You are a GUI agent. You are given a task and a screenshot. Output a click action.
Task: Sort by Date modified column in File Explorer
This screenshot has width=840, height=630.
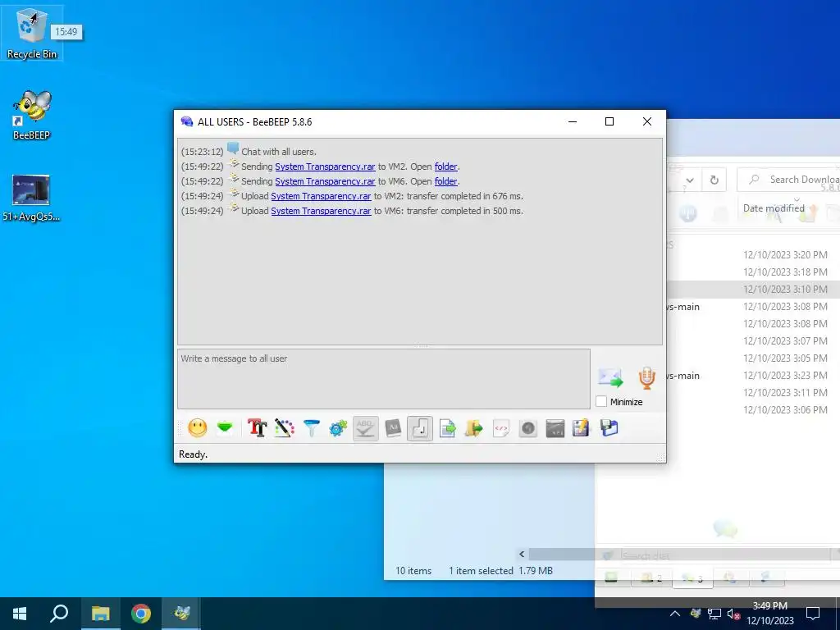point(774,208)
